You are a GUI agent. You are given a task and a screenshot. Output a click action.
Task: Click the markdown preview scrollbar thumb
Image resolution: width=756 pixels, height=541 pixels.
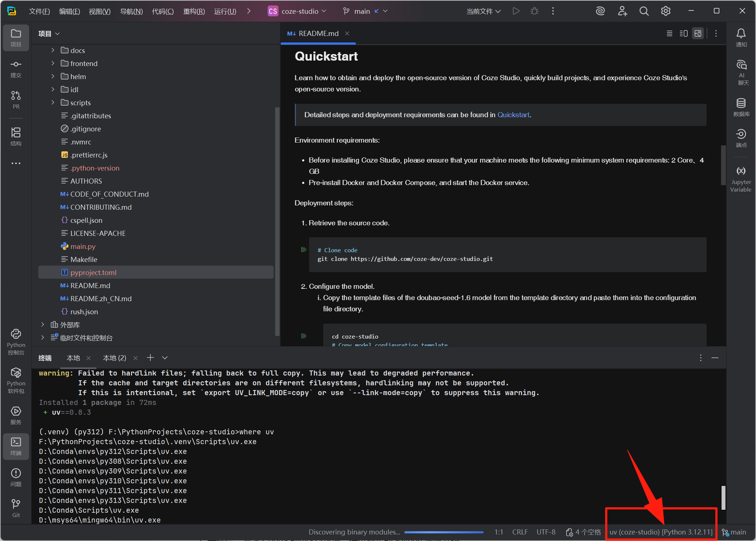tap(723, 165)
